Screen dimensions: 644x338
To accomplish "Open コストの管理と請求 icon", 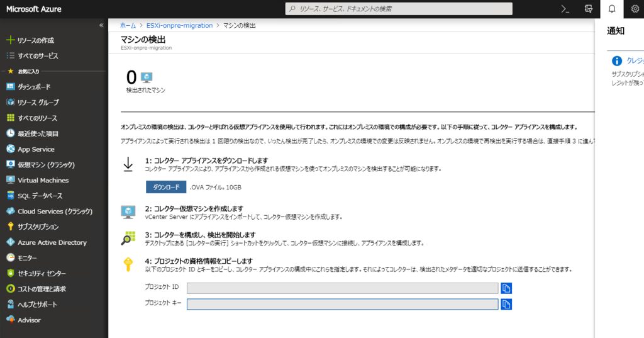I will pyautogui.click(x=11, y=289).
